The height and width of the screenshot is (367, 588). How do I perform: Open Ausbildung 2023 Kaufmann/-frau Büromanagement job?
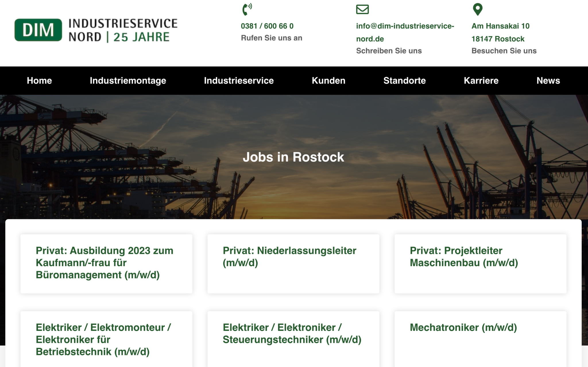(105, 263)
